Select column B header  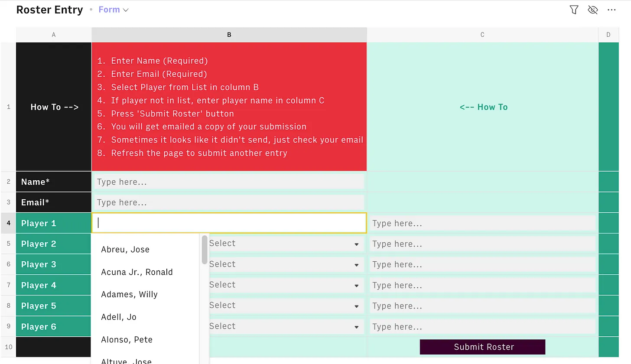coord(229,35)
